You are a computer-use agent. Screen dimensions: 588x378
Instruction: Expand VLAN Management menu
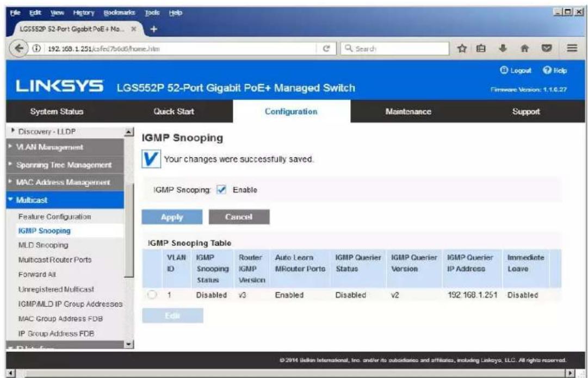coord(65,147)
